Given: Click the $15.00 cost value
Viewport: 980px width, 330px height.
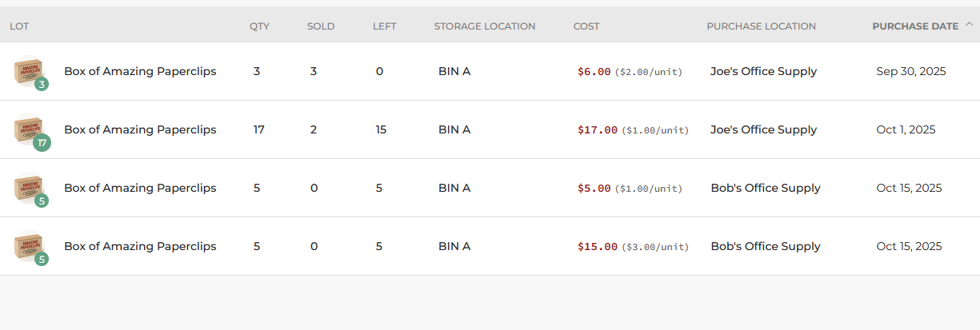Looking at the screenshot, I should point(598,247).
